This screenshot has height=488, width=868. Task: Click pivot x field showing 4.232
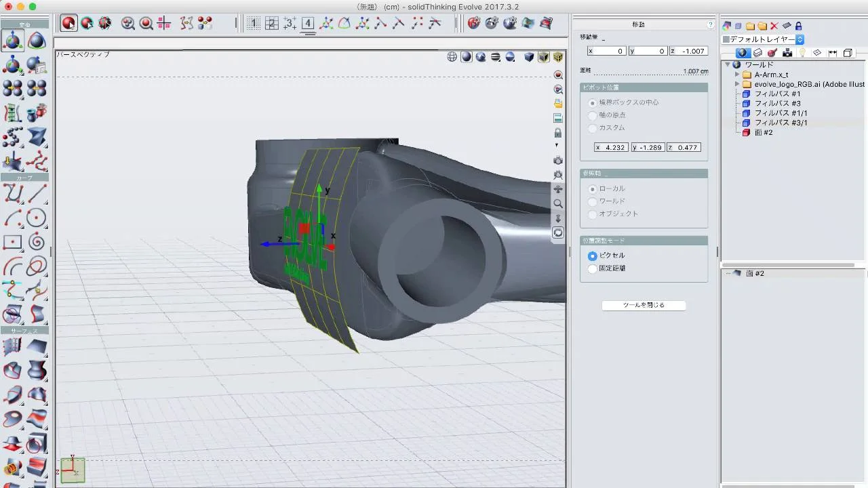[611, 147]
